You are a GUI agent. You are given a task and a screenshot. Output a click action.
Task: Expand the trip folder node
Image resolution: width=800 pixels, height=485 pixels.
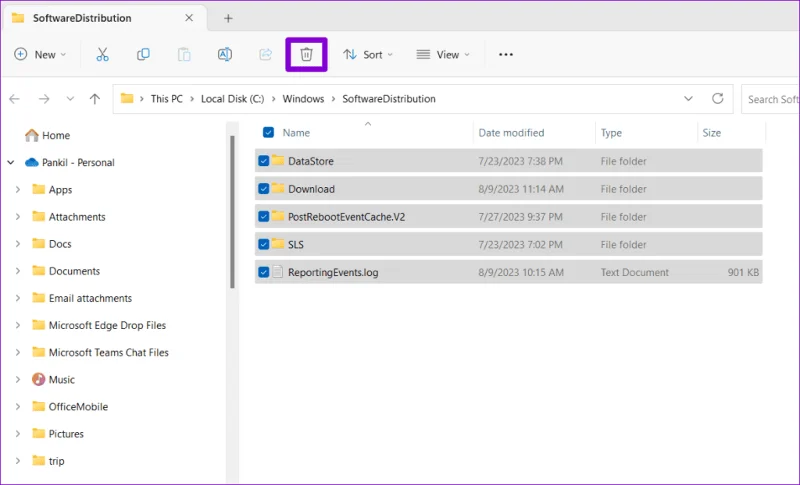click(18, 461)
